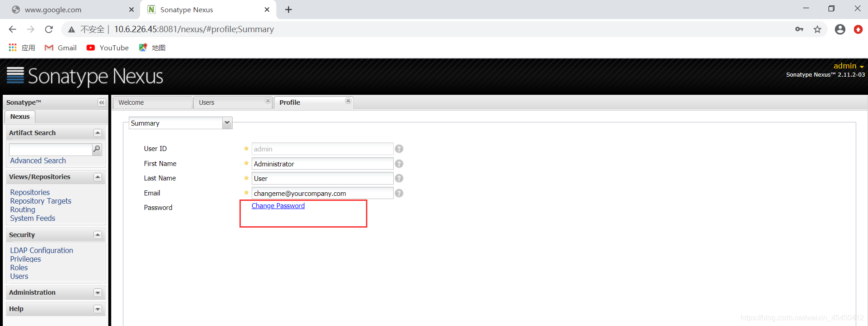
Task: Open the Summary dropdown
Action: coord(227,123)
